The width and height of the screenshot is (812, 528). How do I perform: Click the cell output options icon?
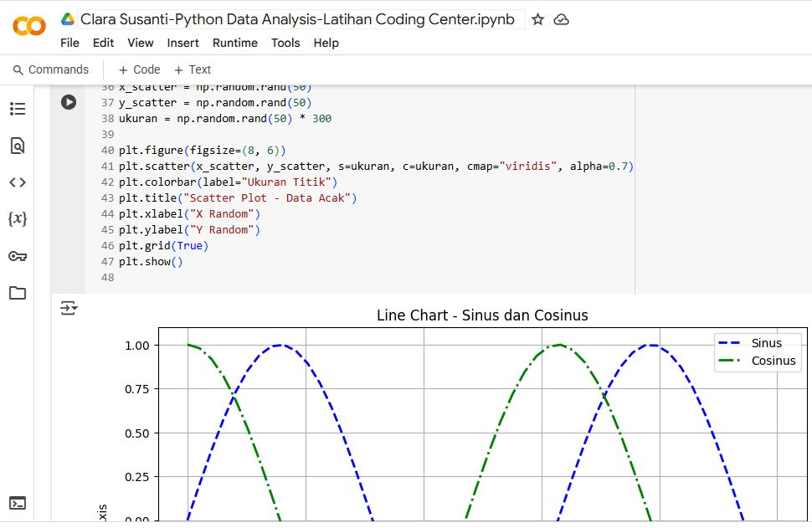pos(69,308)
